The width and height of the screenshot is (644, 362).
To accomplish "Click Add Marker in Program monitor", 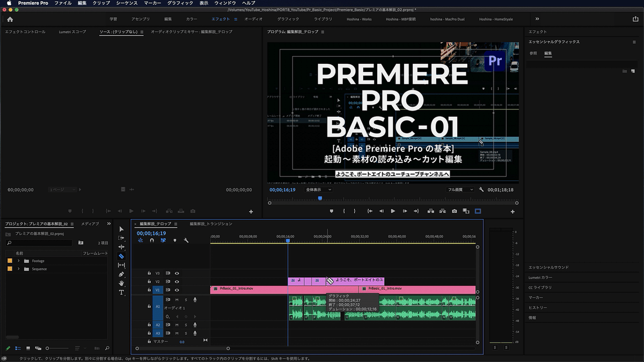I will pos(332,211).
